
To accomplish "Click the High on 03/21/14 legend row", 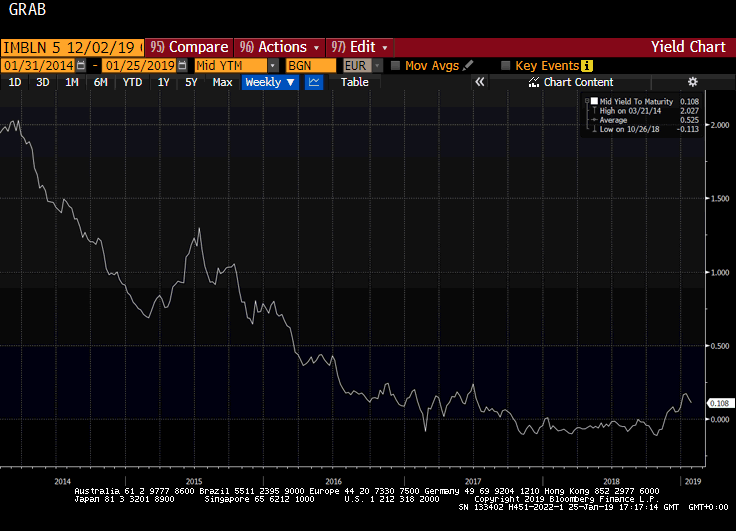I will (x=645, y=111).
